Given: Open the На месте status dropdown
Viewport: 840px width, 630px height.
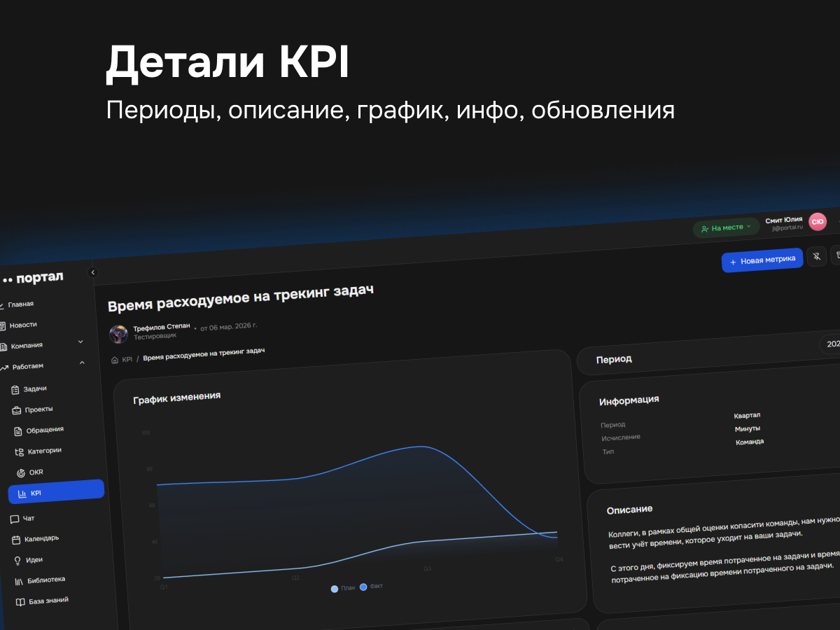Looking at the screenshot, I should pyautogui.click(x=726, y=227).
